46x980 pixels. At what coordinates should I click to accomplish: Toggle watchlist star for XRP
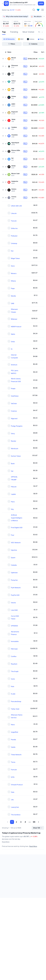(x=3, y=74)
